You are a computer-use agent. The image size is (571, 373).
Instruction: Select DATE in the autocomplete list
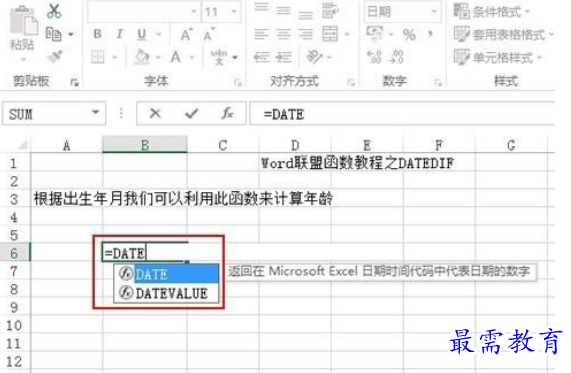166,274
